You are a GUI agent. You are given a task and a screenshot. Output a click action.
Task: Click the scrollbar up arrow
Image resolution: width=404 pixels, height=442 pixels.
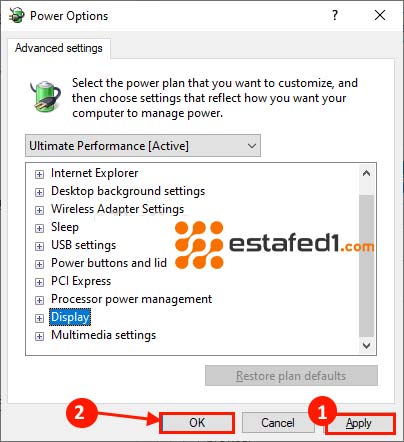(367, 173)
